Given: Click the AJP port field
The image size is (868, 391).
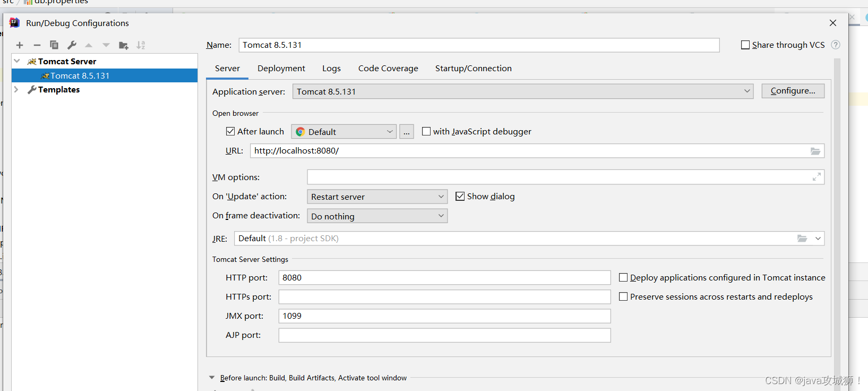Looking at the screenshot, I should [x=445, y=335].
